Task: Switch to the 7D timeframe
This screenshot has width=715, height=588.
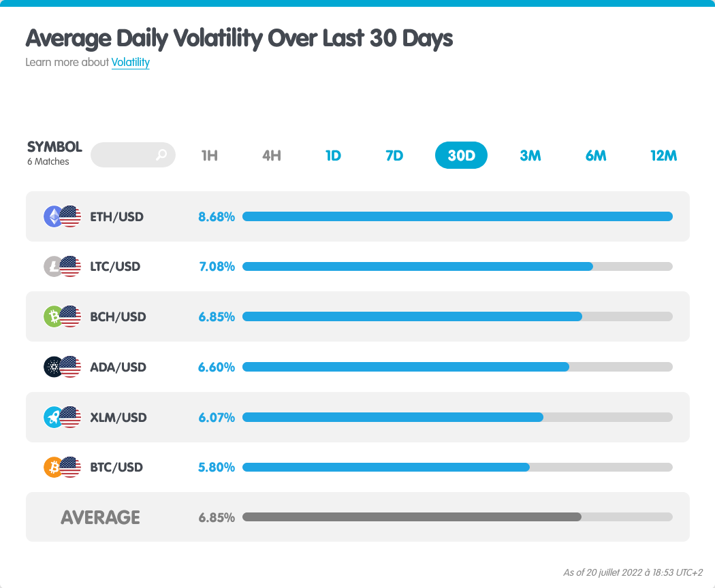Action: 394,156
